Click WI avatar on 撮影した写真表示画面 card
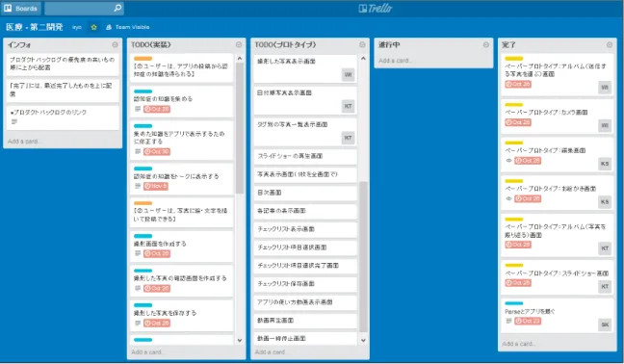The image size is (624, 364). point(348,75)
